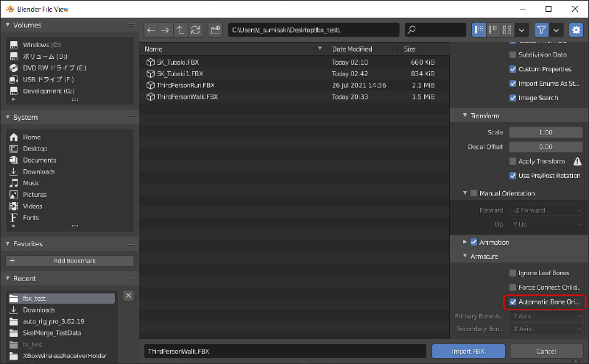Toggle file filtering funnel icon
Image resolution: width=589 pixels, height=364 pixels.
(541, 29)
